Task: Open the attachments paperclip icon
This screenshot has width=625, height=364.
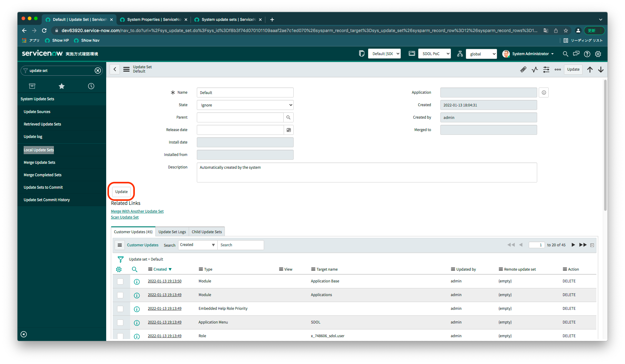Action: [x=523, y=69]
